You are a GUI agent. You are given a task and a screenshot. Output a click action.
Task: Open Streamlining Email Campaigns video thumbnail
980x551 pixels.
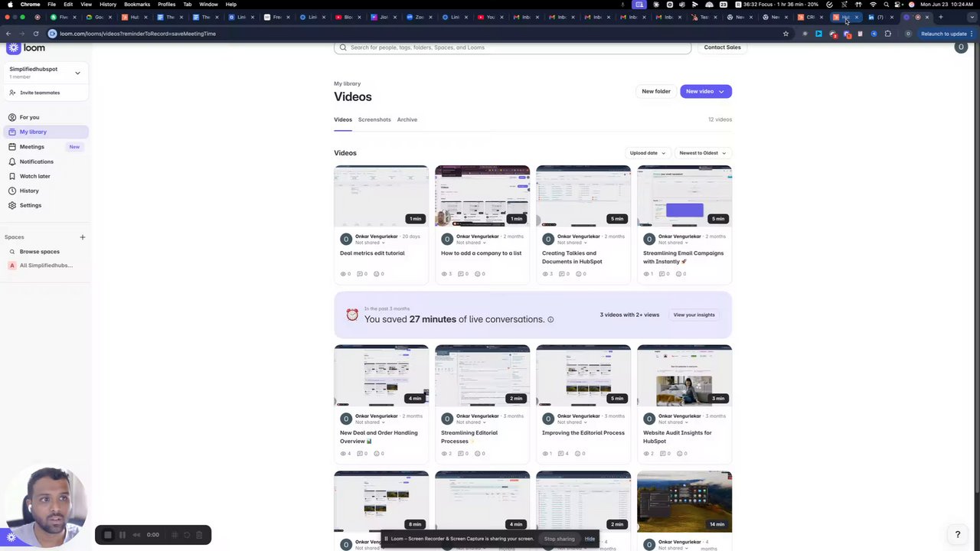[684, 196]
